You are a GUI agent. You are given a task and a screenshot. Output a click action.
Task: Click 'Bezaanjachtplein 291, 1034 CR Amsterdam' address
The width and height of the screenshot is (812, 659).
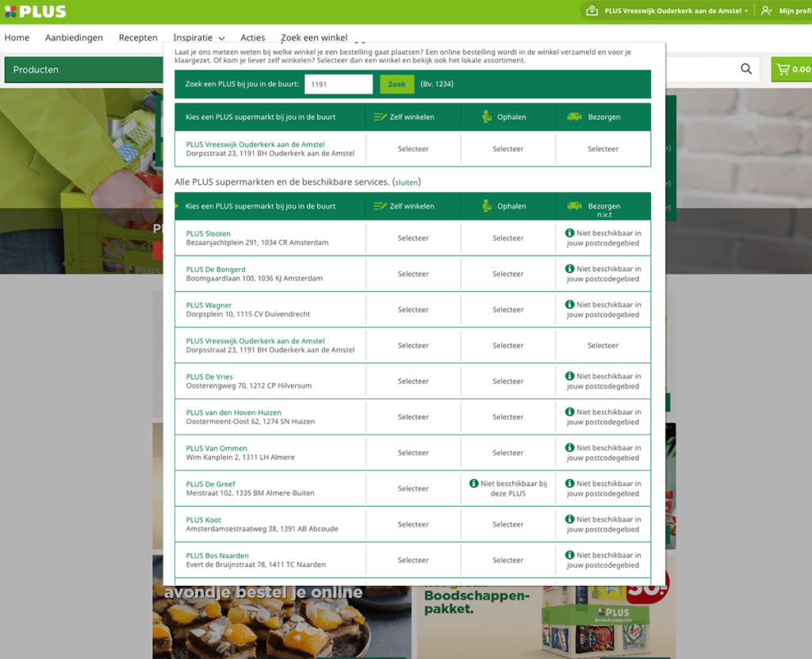tap(257, 243)
